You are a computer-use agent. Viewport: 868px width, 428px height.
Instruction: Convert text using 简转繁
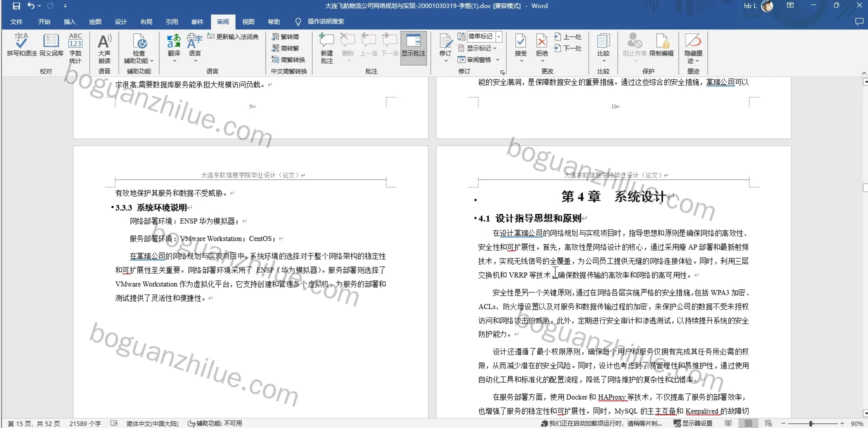[x=285, y=48]
